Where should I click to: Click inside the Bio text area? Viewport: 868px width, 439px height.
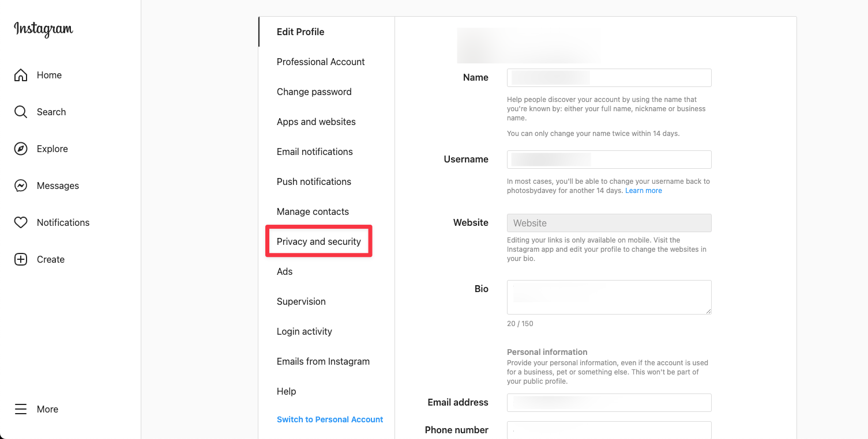coord(609,297)
